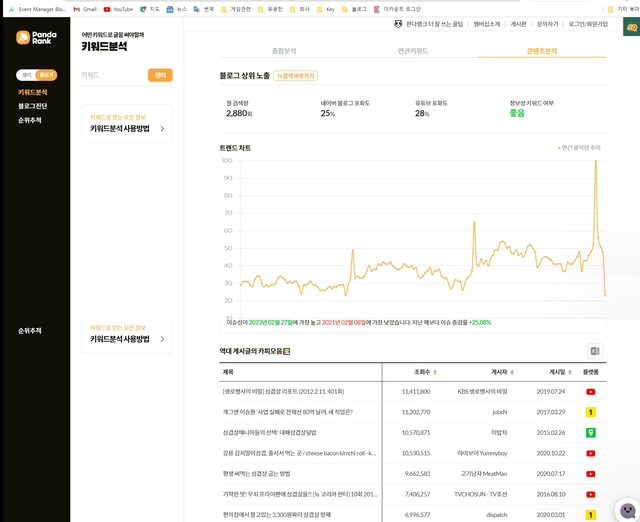Open the 지도 maps bookmark
Viewport: 640px width, 522px height.
click(149, 9)
